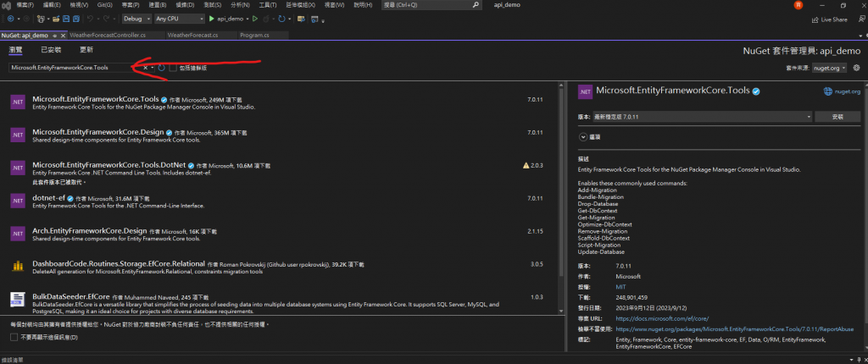Check the don't show this again checkbox
868x364 pixels.
coord(14,337)
